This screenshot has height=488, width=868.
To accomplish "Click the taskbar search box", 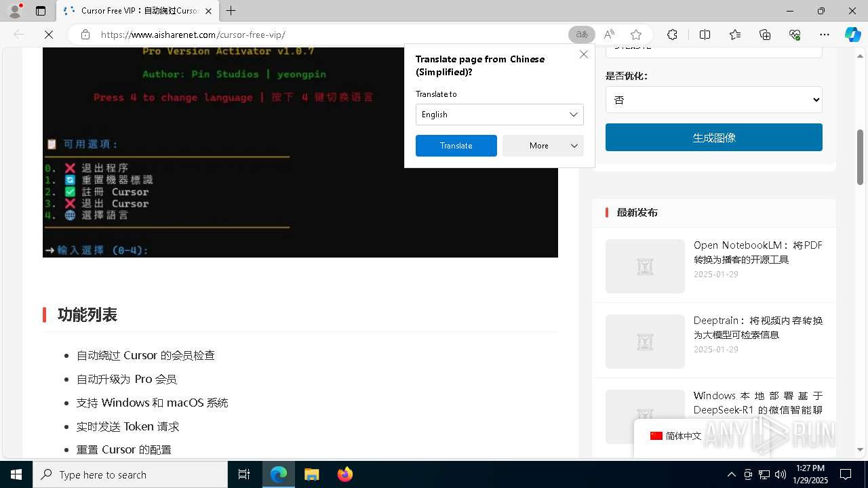I will (x=130, y=474).
